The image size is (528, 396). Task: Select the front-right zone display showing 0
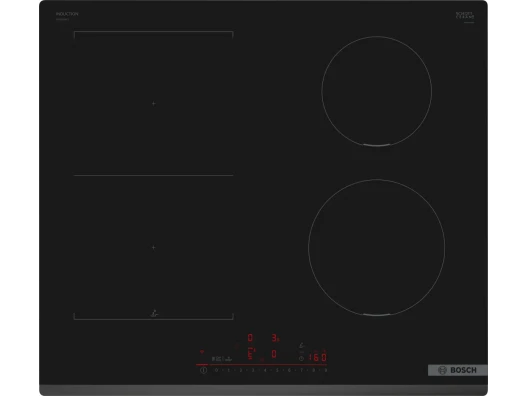tap(274, 354)
